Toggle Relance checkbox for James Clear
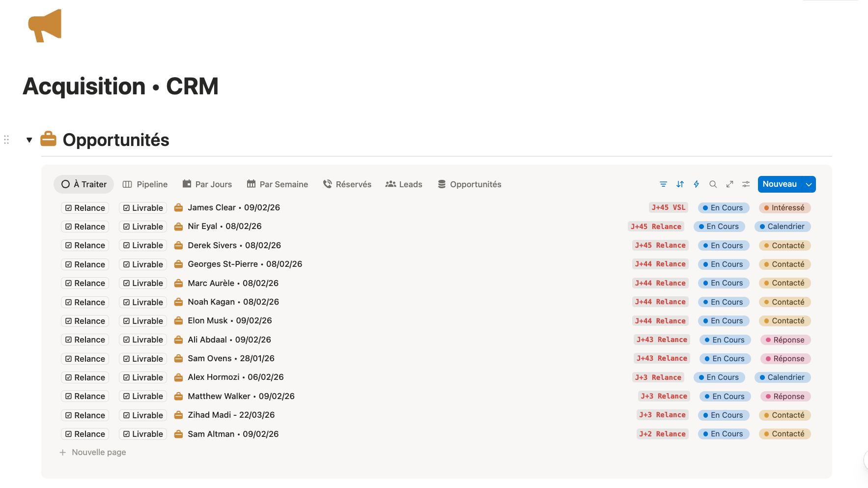 click(x=69, y=208)
